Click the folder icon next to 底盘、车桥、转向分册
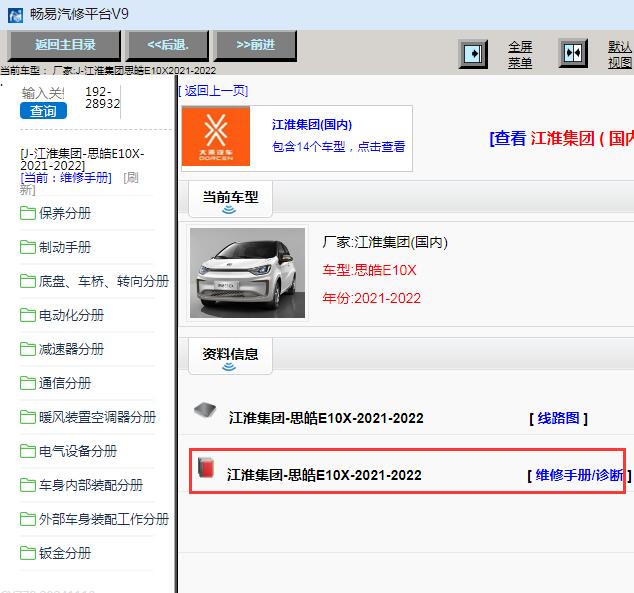This screenshot has height=593, width=634. tap(27, 281)
